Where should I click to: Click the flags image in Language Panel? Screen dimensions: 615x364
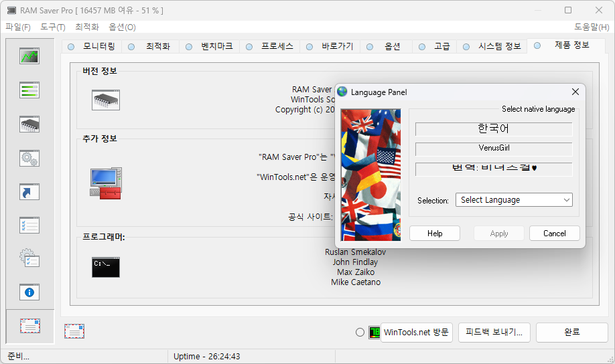(x=371, y=175)
